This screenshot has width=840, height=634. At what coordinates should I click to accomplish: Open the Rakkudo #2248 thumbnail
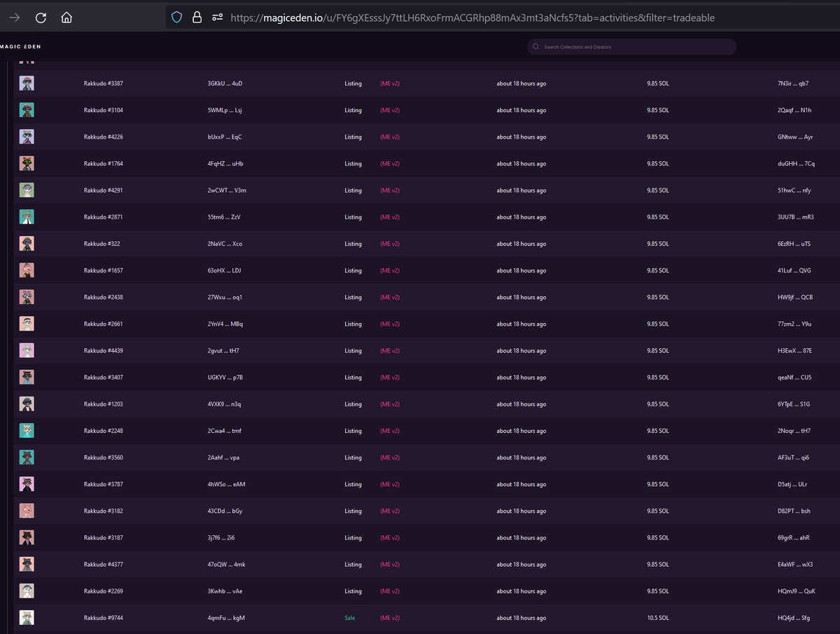(x=27, y=431)
